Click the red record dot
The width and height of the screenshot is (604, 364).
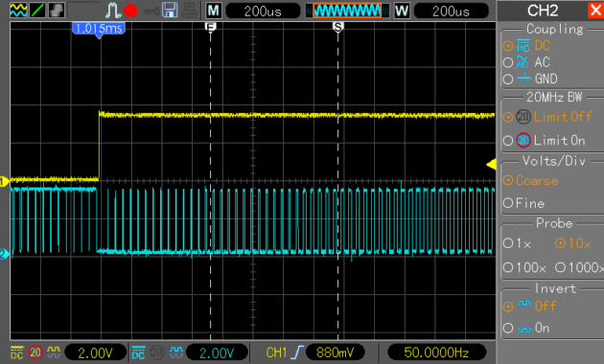click(130, 11)
